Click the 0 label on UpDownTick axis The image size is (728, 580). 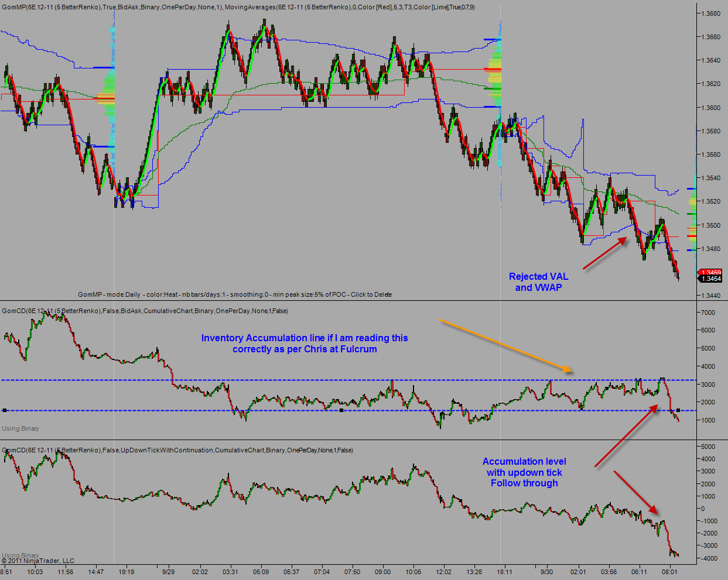point(703,509)
